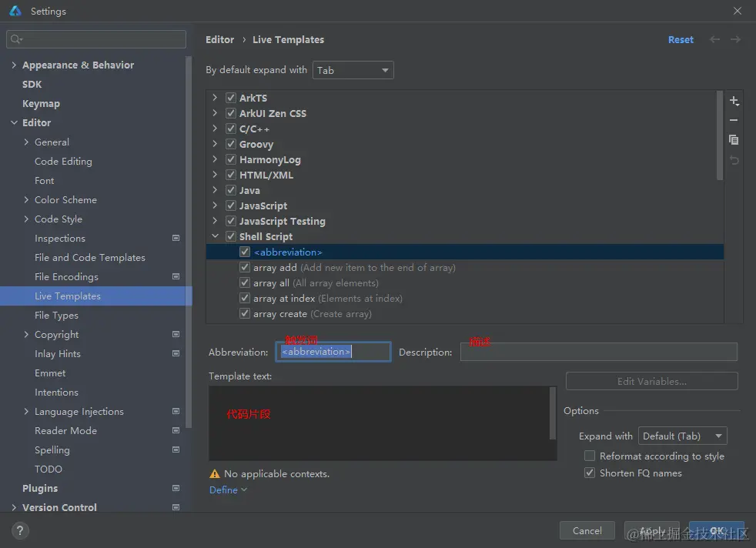The image size is (756, 548).
Task: Add a new live template with plus icon
Action: coord(734,101)
